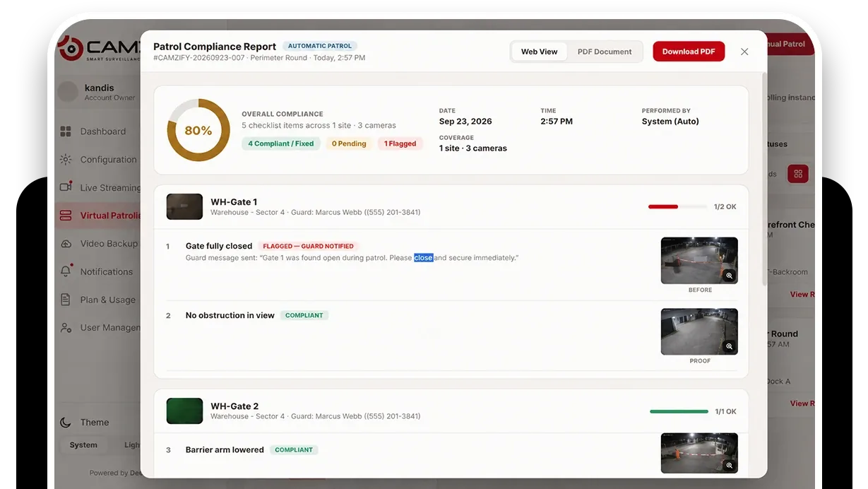
Task: Click the 80% overall compliance donut chart
Action: click(x=198, y=131)
